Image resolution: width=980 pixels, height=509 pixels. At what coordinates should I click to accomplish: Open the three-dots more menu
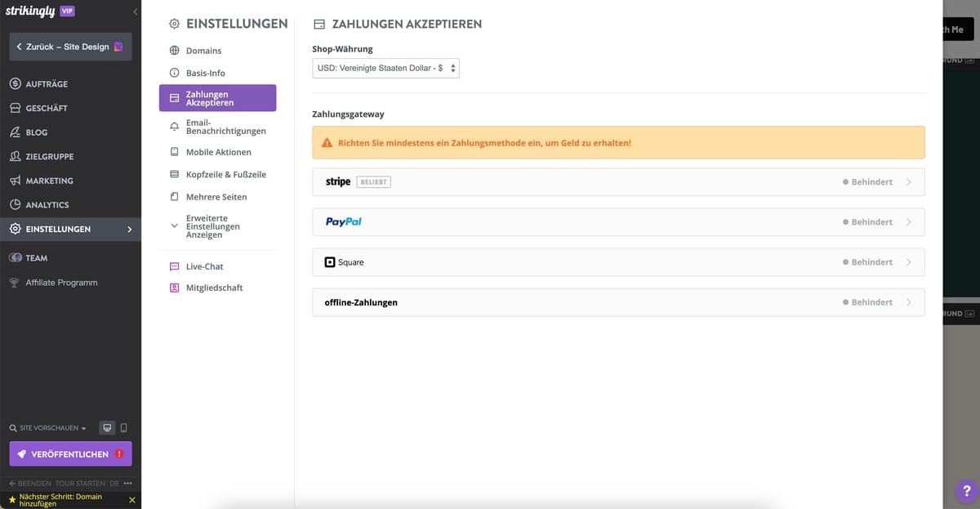tap(127, 483)
